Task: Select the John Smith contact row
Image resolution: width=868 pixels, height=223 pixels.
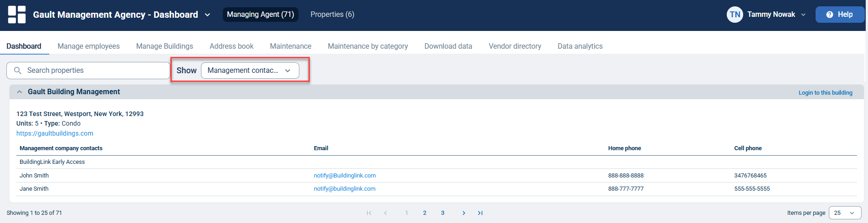Action: [x=437, y=175]
